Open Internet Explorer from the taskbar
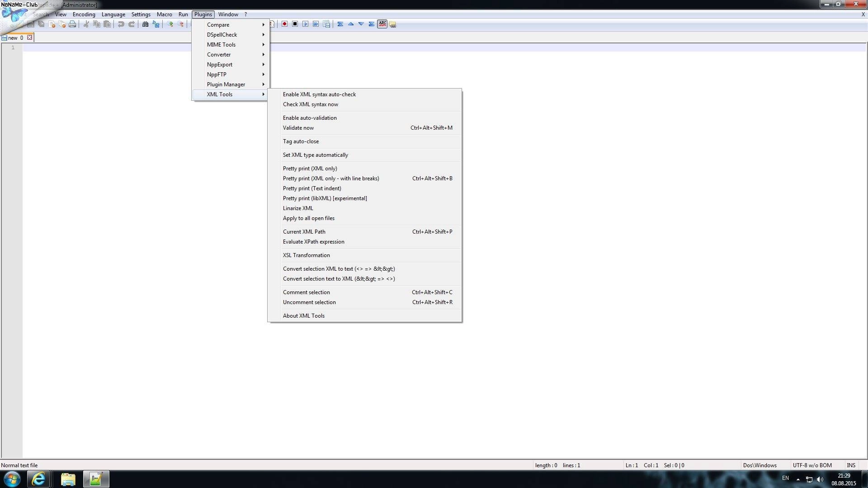 [38, 479]
